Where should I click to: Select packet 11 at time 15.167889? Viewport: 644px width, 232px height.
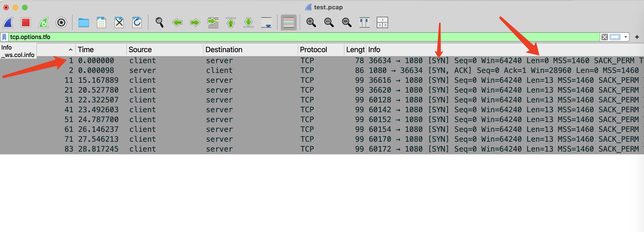[322, 80]
